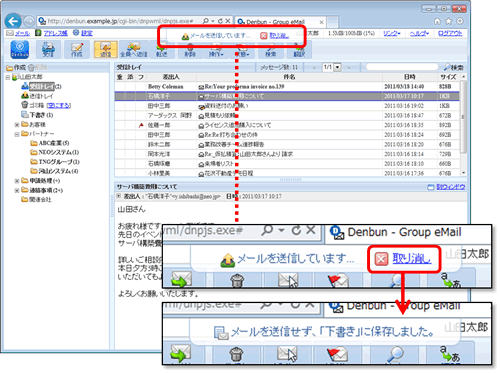Viewport: 500px width, 373px height.
Task: Click the 検索 button beside the search field
Action: [x=454, y=68]
